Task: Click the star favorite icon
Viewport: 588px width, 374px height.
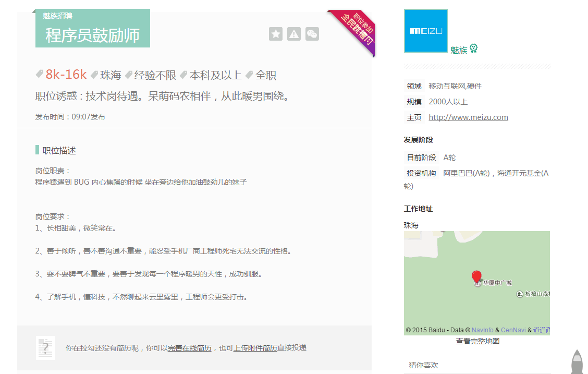Action: [x=276, y=34]
